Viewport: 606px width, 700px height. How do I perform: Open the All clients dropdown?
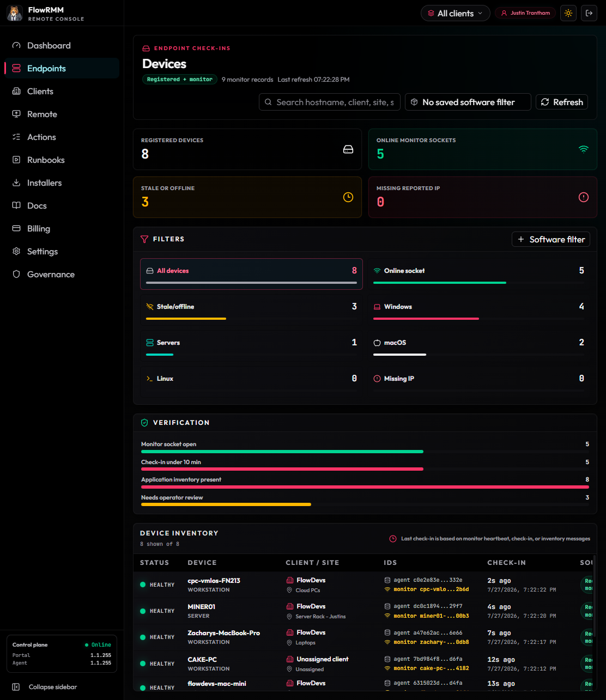456,13
